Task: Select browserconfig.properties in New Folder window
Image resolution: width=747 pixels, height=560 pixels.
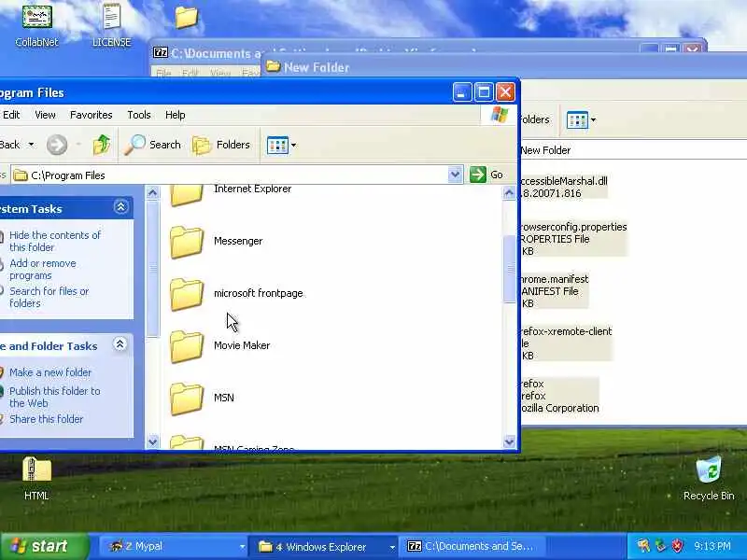Action: [573, 239]
